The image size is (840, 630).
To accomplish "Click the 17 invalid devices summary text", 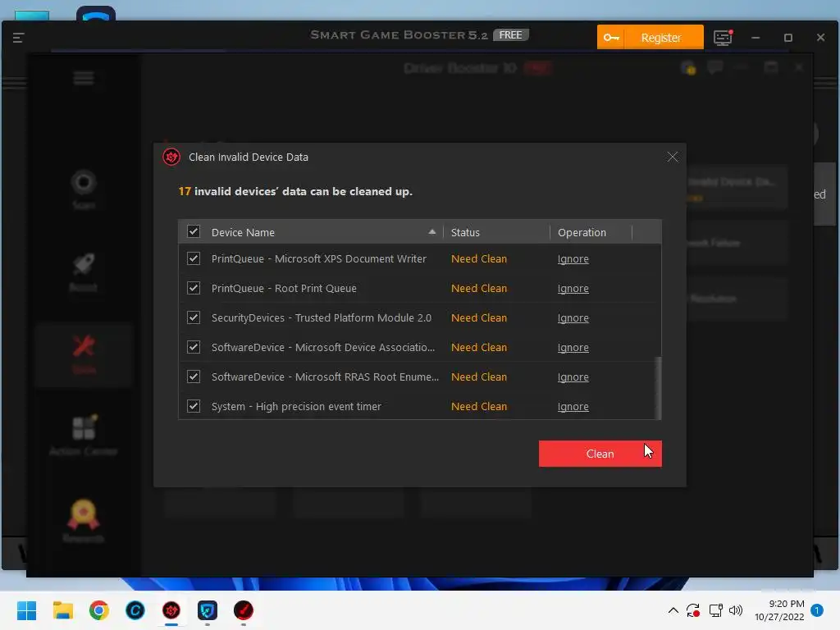I will pos(295,191).
